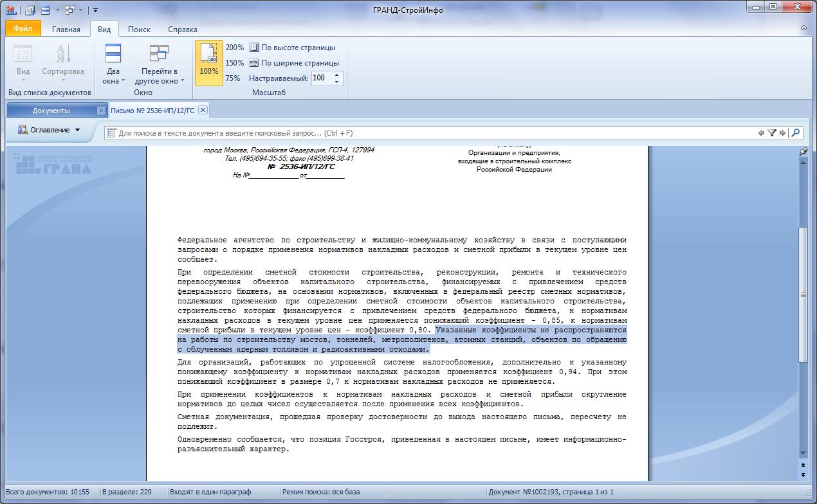The image size is (817, 504).
Task: Select the Письмо № 2536-ИП/12/ГС tab
Action: 152,111
